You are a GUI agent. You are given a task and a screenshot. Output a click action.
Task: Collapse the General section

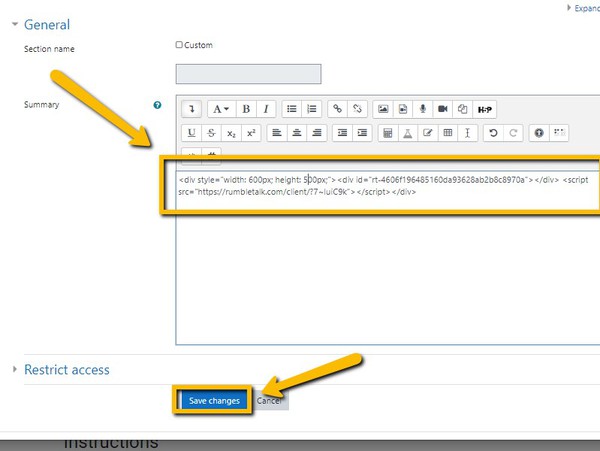click(x=15, y=24)
